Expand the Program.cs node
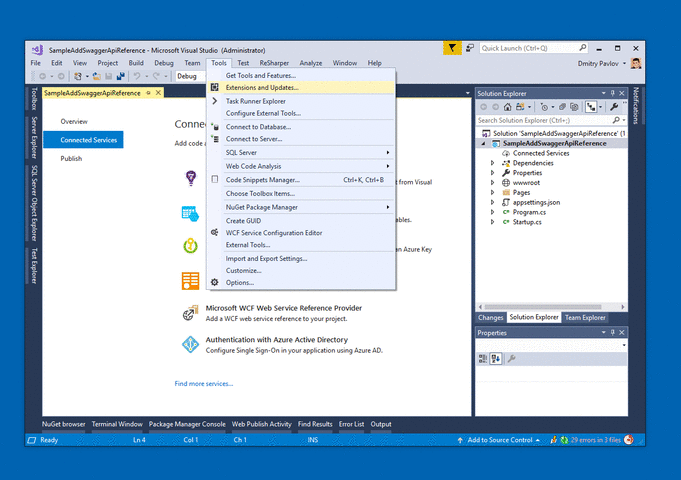 click(493, 212)
